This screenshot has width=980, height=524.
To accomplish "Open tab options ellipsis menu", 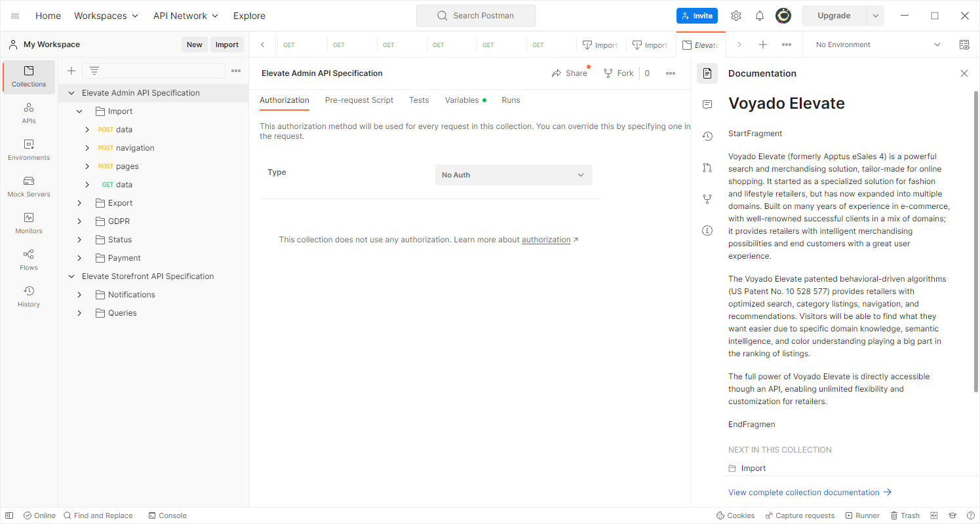I will click(787, 45).
